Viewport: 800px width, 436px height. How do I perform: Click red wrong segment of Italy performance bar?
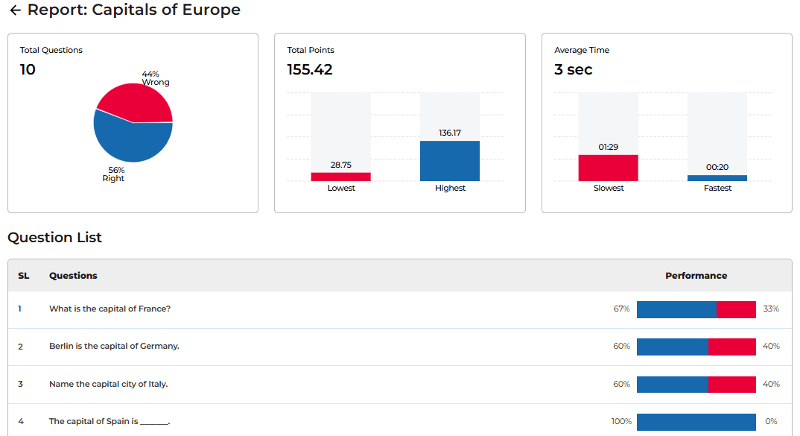[x=732, y=384]
